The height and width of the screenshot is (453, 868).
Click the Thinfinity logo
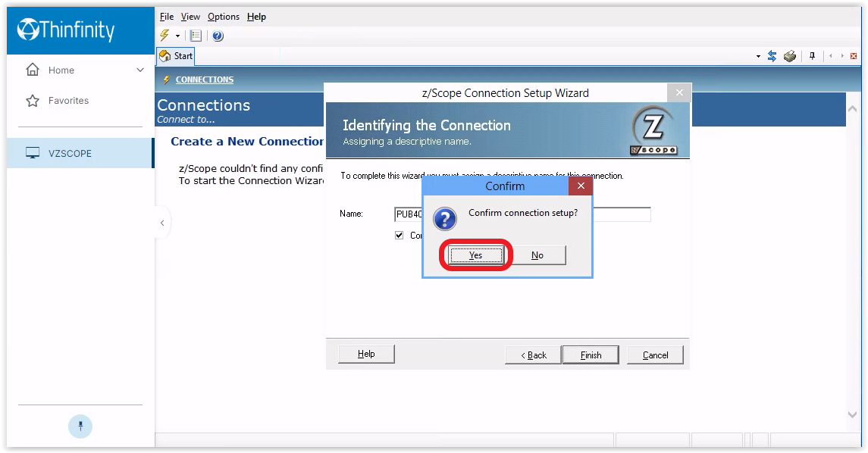pos(66,30)
